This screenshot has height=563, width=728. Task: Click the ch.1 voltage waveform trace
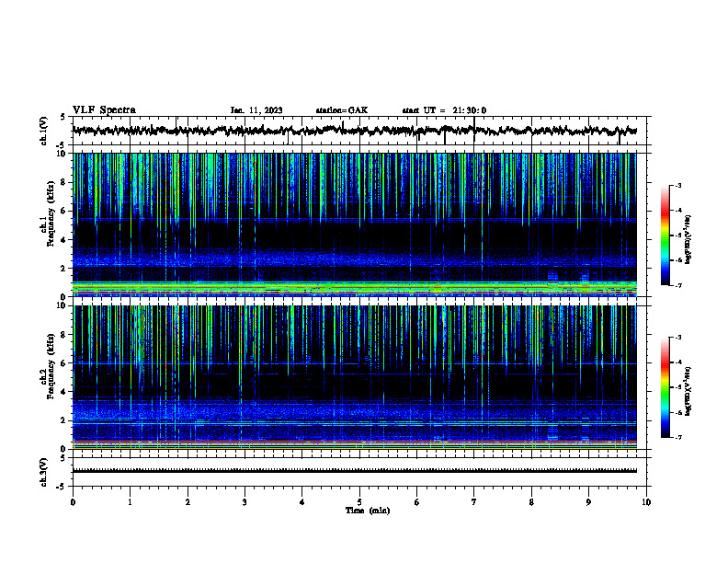pos(354,131)
